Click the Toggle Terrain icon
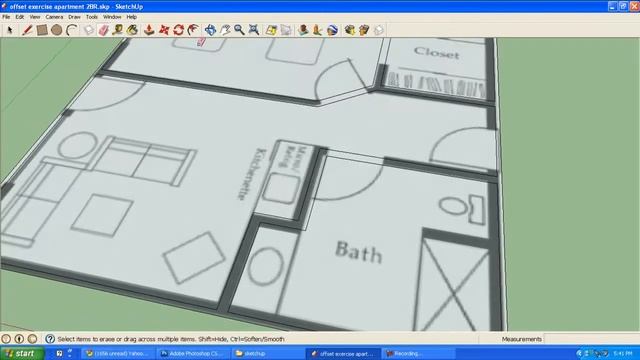 point(286,30)
